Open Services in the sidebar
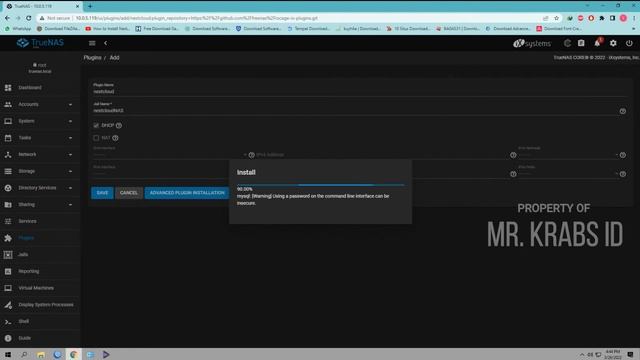 coord(40,221)
